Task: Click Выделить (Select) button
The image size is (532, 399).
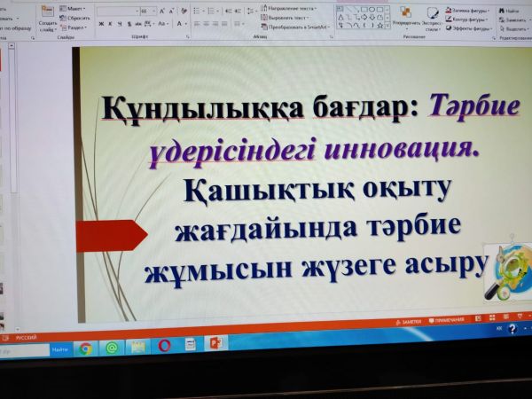Action: (x=514, y=29)
